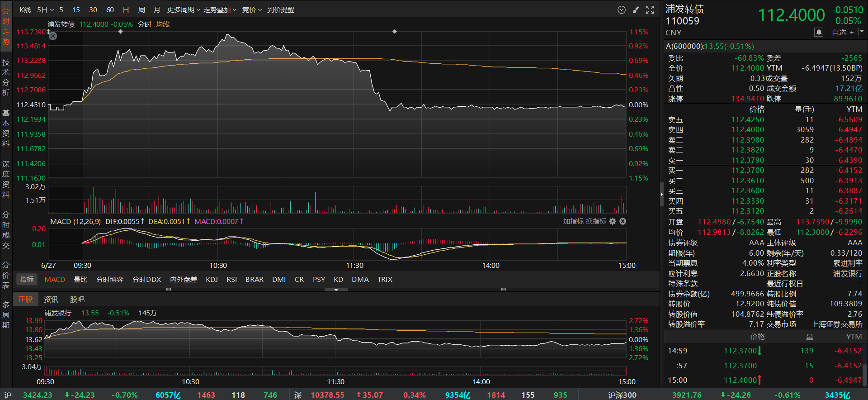The height and width of the screenshot is (400, 868).
Task: Click the trade list vertical scrollbar
Action: coord(864,371)
